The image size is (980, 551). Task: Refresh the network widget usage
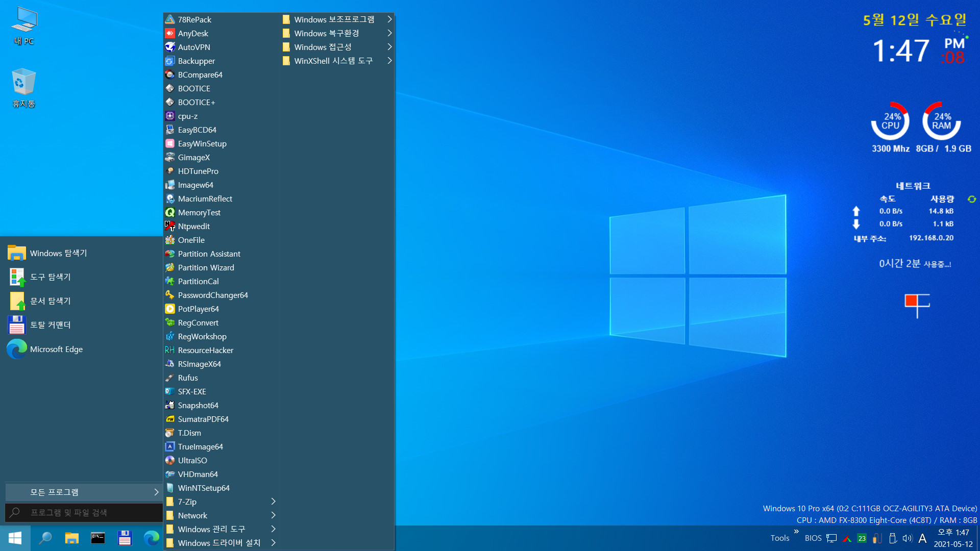(x=972, y=199)
